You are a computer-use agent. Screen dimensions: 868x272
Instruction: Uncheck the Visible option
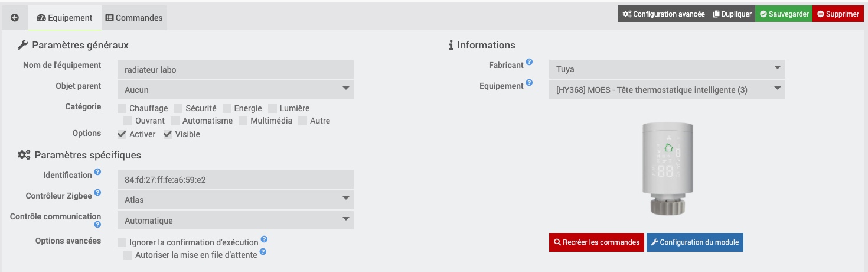pyautogui.click(x=168, y=134)
